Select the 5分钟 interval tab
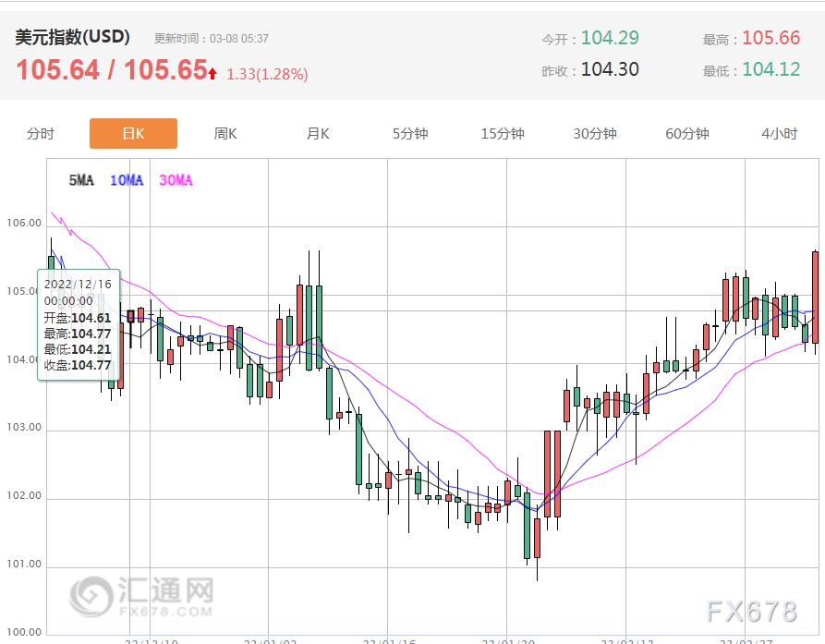 tap(410, 134)
